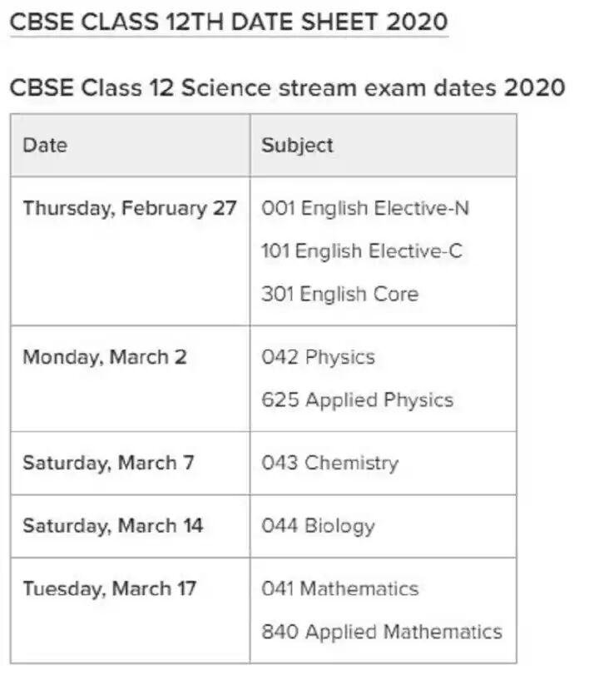The image size is (599, 700).
Task: Click the 042 Physics entry
Action: coord(318,357)
